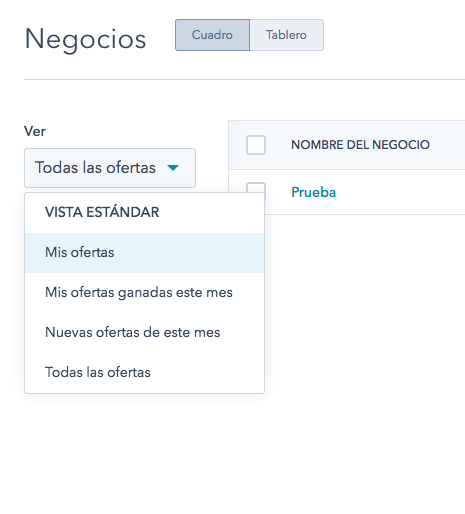Click the VISTA ESTÁNDAR section heading
The image size is (465, 514).
(x=102, y=212)
